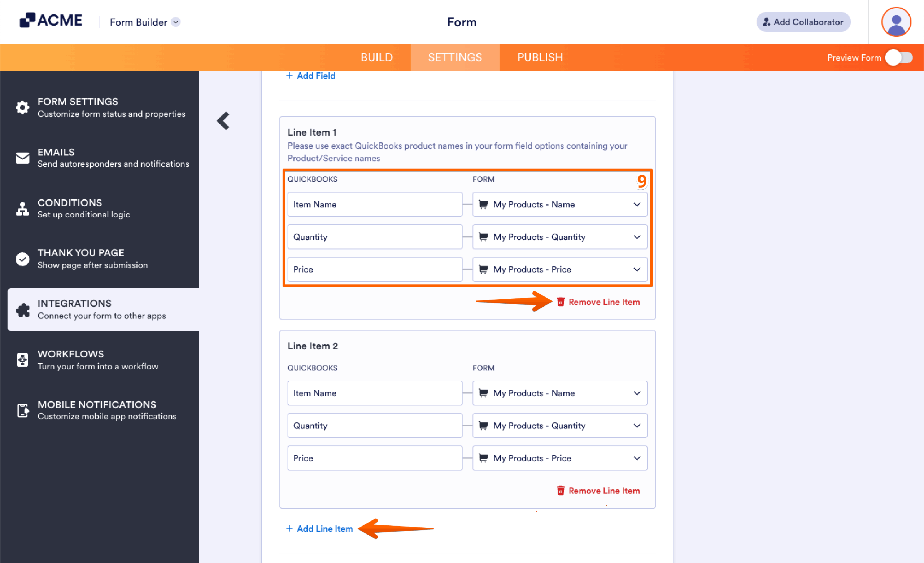This screenshot has width=924, height=563.
Task: Open Conditions from the sidebar icon
Action: (x=22, y=208)
